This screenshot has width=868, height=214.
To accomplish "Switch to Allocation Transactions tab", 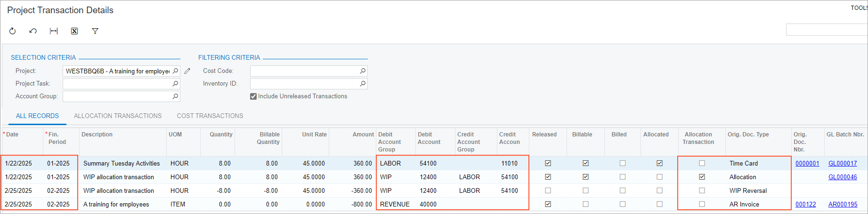I will pos(118,116).
